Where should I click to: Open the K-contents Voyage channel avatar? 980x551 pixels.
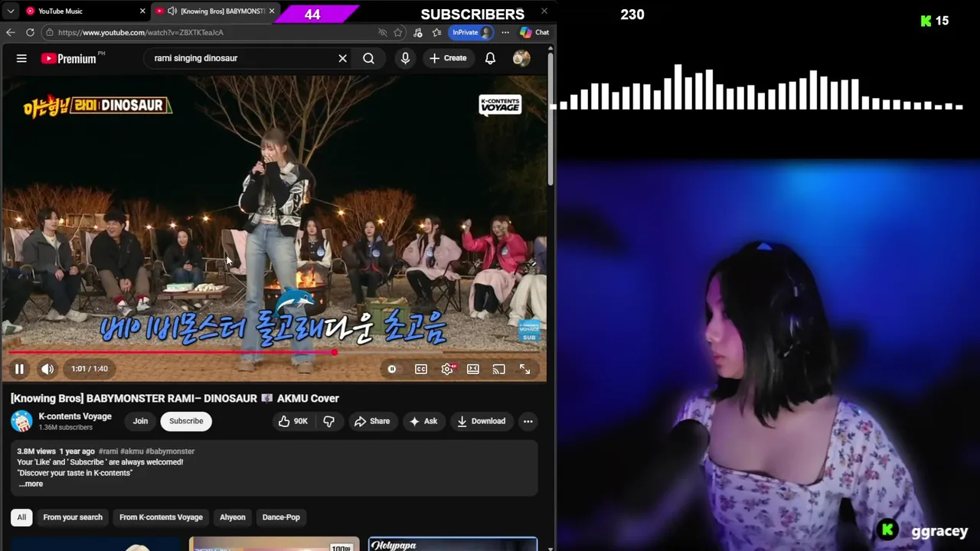click(21, 421)
